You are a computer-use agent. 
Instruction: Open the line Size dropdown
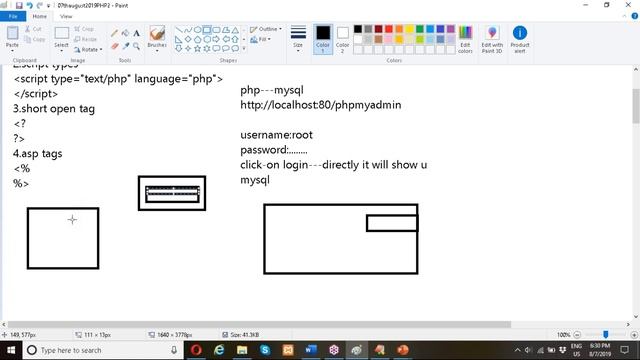point(298,39)
